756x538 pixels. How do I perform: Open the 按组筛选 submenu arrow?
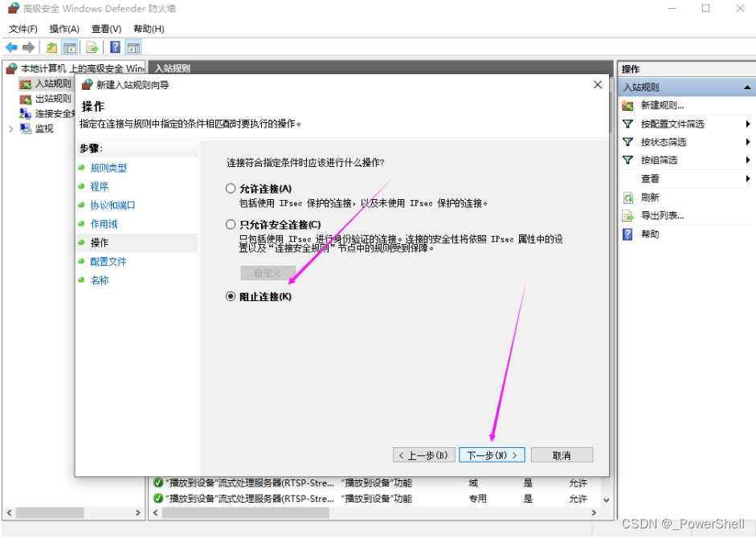click(748, 160)
